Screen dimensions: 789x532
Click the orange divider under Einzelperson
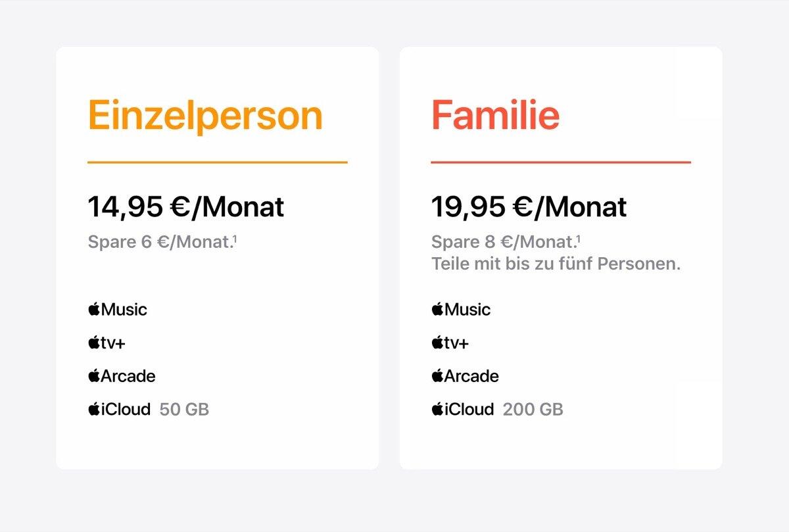(217, 162)
